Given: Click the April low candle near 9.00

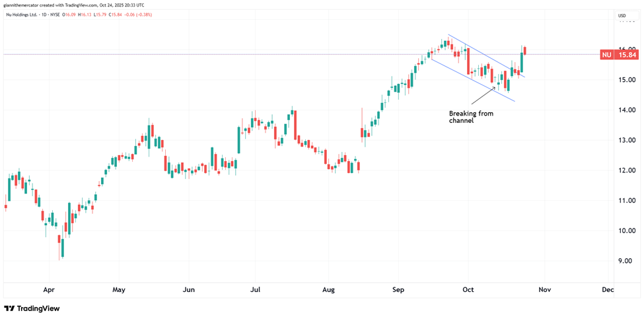Looking at the screenshot, I should pyautogui.click(x=62, y=248).
